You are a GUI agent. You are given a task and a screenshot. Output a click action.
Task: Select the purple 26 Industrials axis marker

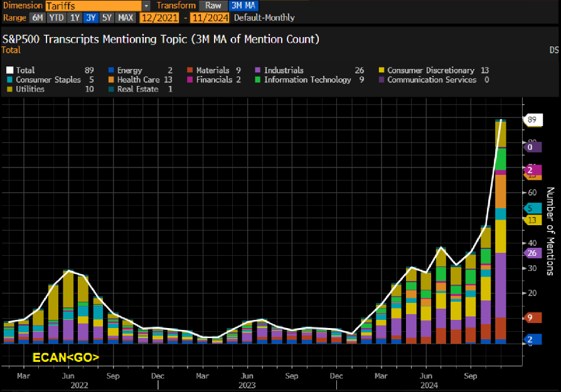coord(533,253)
